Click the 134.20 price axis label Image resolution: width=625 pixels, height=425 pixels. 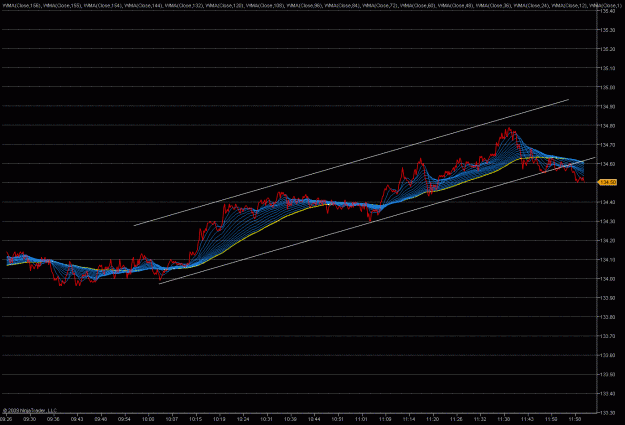pyautogui.click(x=607, y=241)
